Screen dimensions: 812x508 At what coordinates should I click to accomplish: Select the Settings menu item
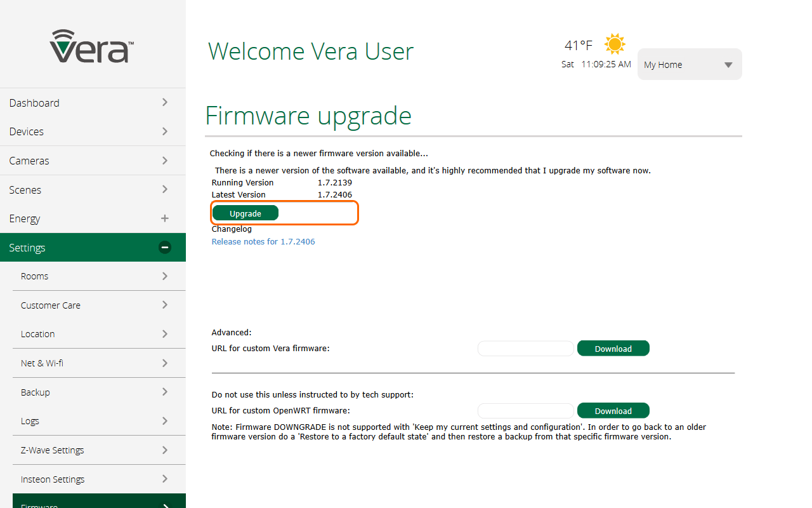pos(93,247)
